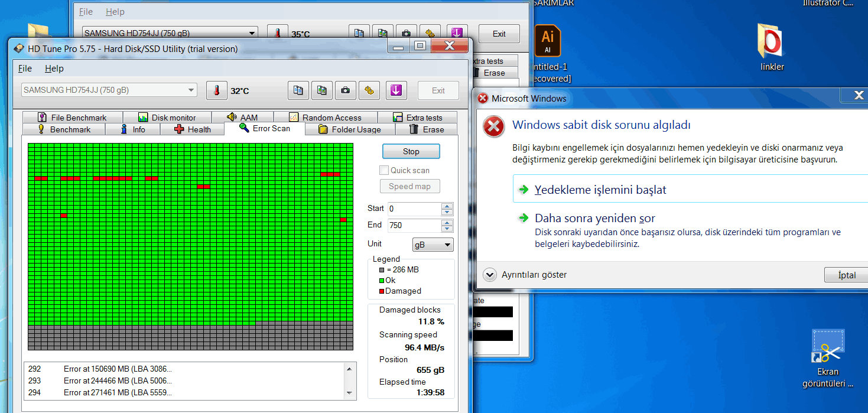Click the 32°C temperature reading
This screenshot has height=413, width=868.
pyautogui.click(x=240, y=91)
